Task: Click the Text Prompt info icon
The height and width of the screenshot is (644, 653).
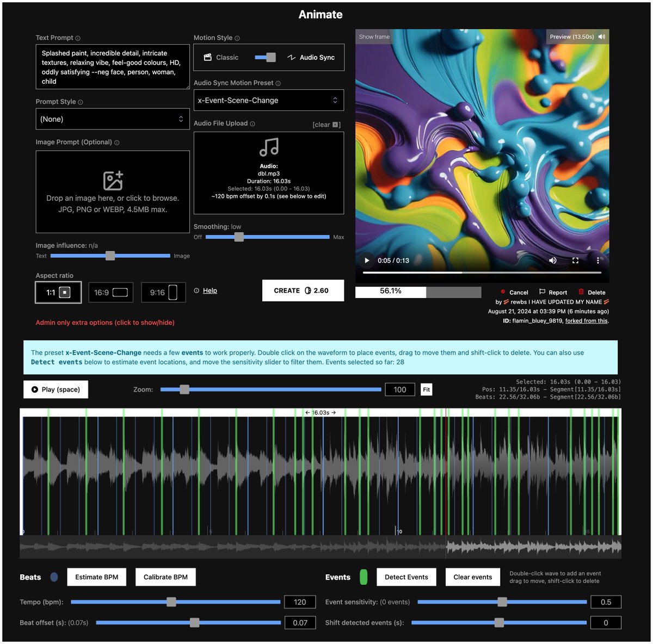Action: click(x=78, y=38)
